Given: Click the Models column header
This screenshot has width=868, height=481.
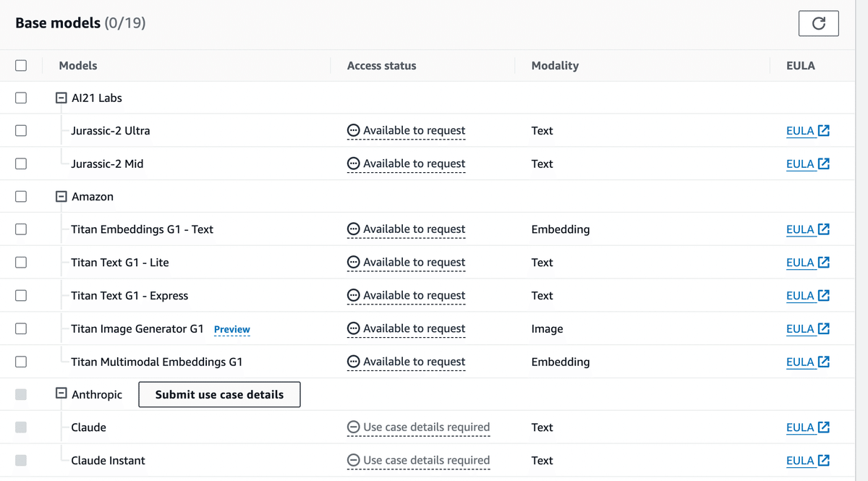Looking at the screenshot, I should click(78, 65).
